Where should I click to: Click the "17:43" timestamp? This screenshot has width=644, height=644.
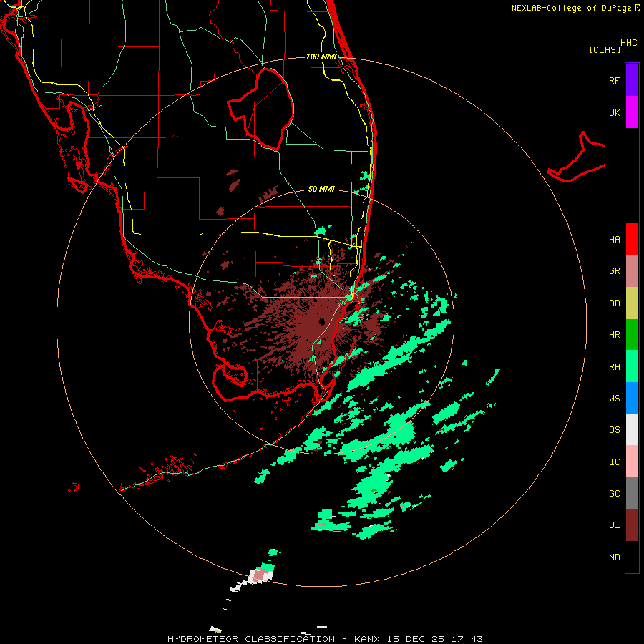[466, 639]
